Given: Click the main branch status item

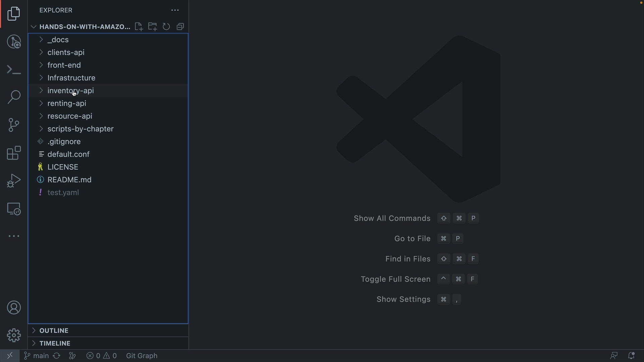Looking at the screenshot, I should (x=37, y=356).
